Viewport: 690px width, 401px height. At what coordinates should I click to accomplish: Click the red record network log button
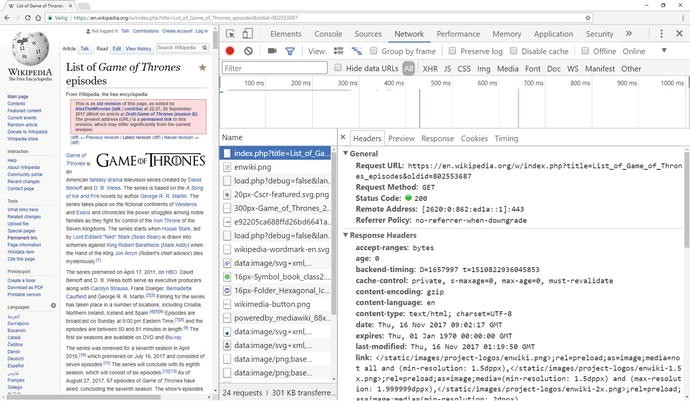point(230,51)
